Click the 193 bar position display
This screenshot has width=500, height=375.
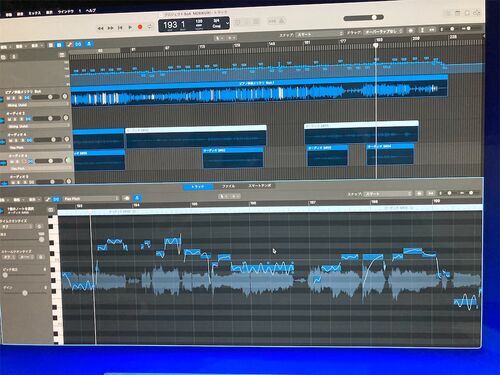pos(170,25)
